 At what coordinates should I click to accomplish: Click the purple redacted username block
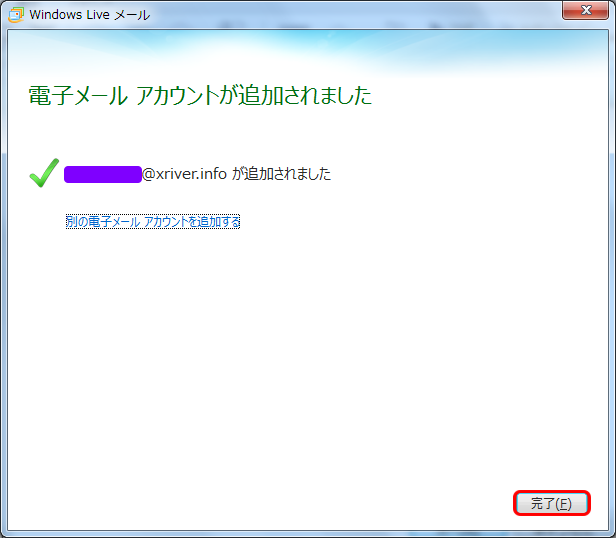101,174
